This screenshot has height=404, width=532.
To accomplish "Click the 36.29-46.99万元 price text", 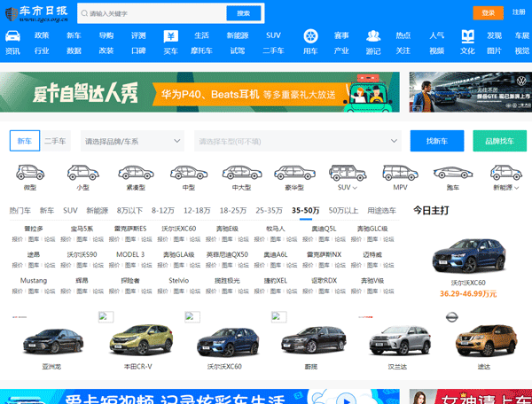I will (x=468, y=294).
